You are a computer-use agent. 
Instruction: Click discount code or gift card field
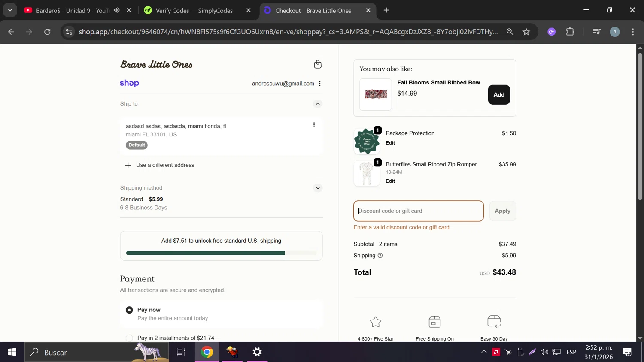point(419,211)
